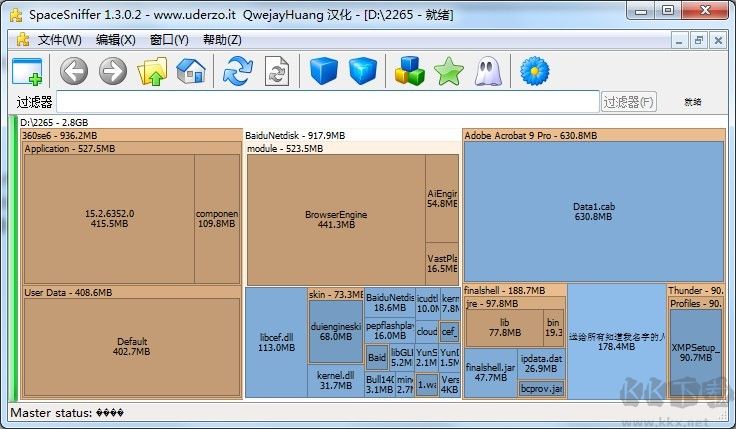Screen dimensions: 736x429
Task: Select the libcef.dll 113.0MB block
Action: tap(276, 343)
